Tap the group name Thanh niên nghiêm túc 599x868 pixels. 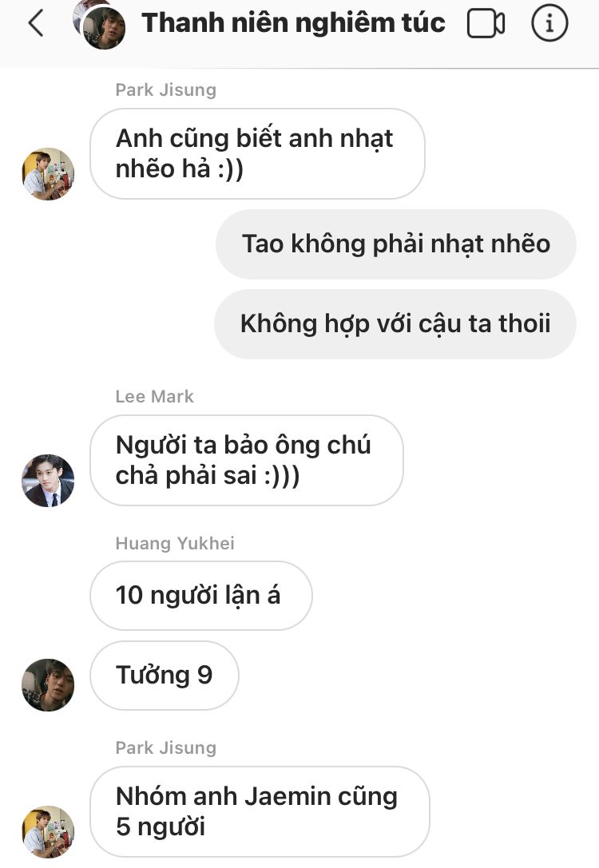tap(293, 23)
